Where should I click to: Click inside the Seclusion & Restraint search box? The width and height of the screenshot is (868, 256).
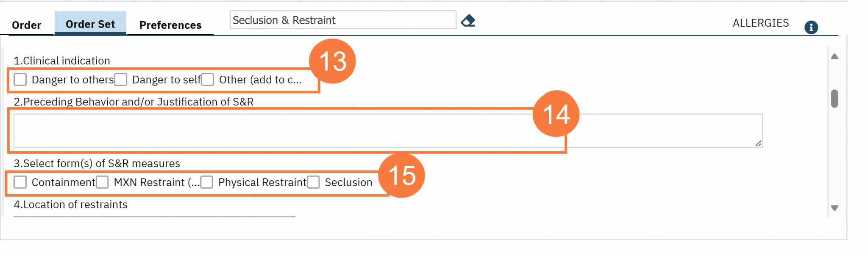click(342, 19)
